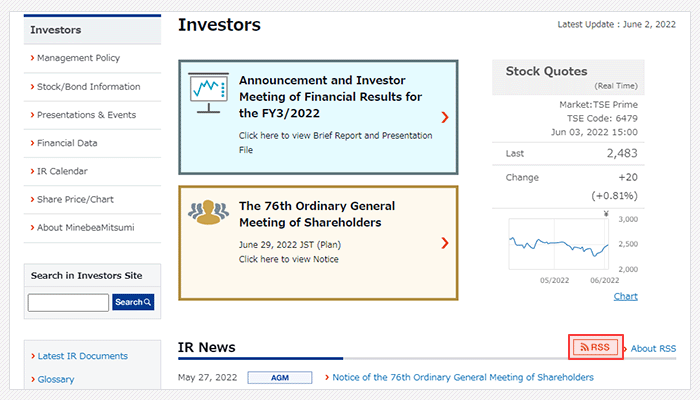Click the Search in Investors Site text field
The height and width of the screenshot is (400, 700).
[x=68, y=302]
